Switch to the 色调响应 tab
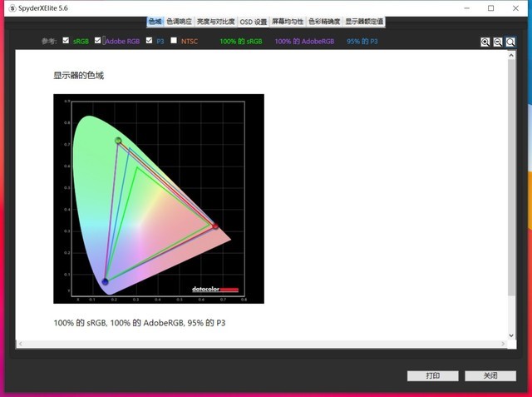 tap(180, 22)
